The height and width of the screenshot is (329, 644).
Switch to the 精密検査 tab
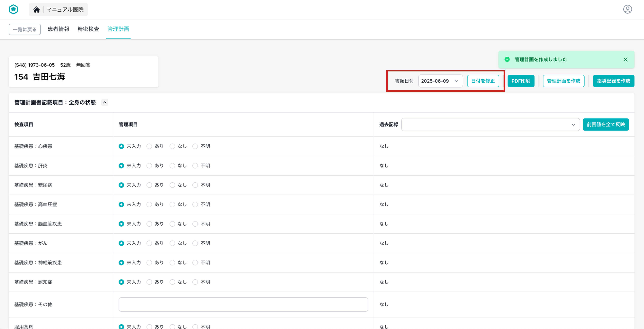[88, 29]
